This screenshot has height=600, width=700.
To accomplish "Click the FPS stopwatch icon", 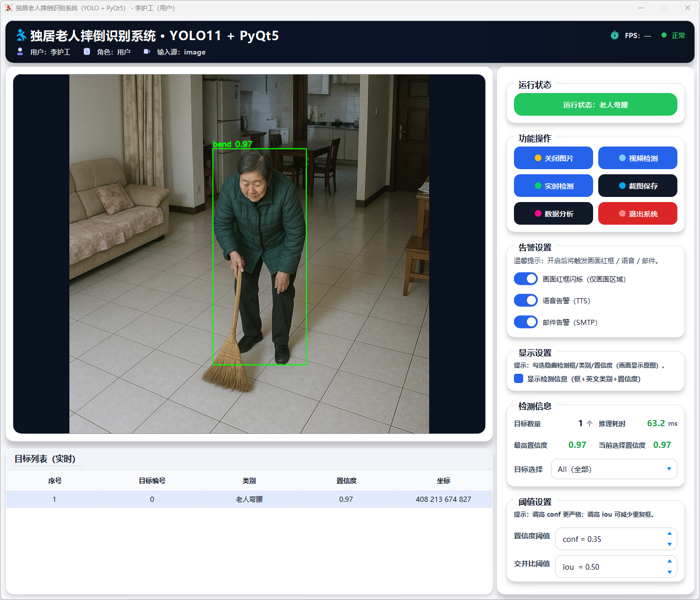I will (614, 35).
